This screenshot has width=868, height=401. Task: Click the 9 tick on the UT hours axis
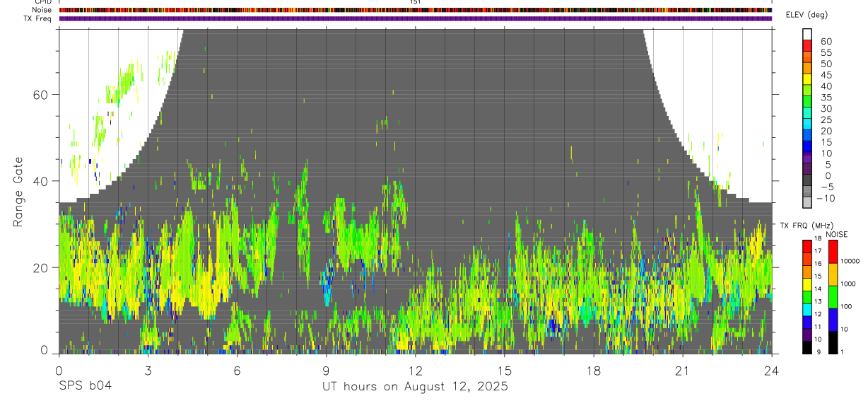327,371
